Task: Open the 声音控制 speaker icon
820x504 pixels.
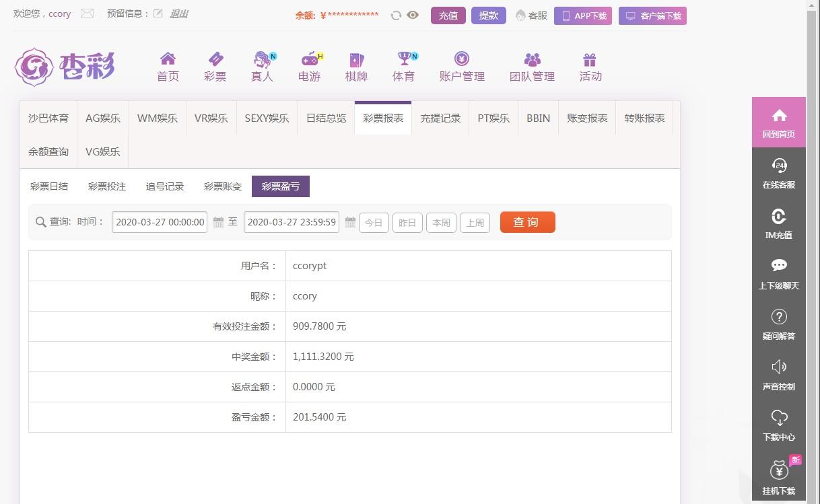Action: [779, 367]
